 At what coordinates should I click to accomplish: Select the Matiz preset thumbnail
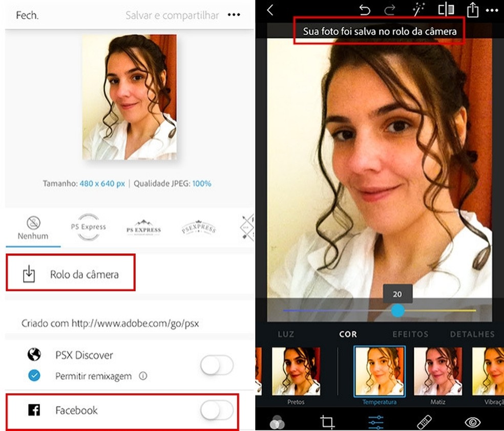click(x=438, y=370)
